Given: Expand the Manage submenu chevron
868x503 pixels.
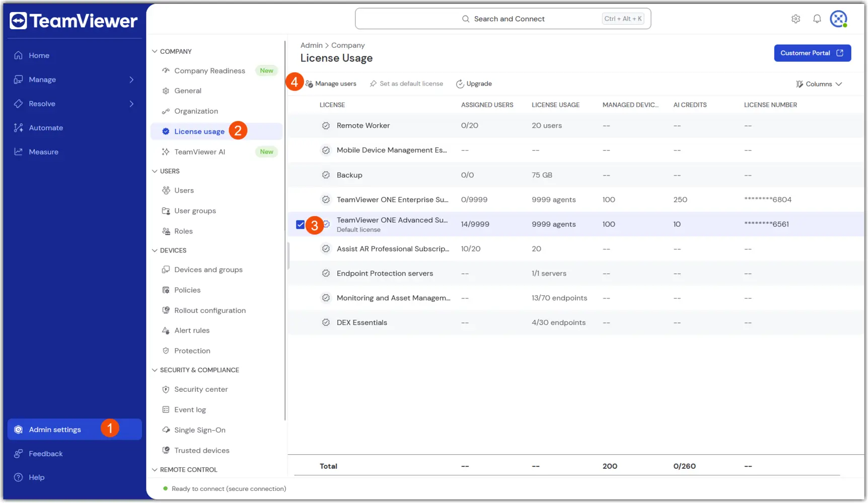Looking at the screenshot, I should click(x=131, y=79).
